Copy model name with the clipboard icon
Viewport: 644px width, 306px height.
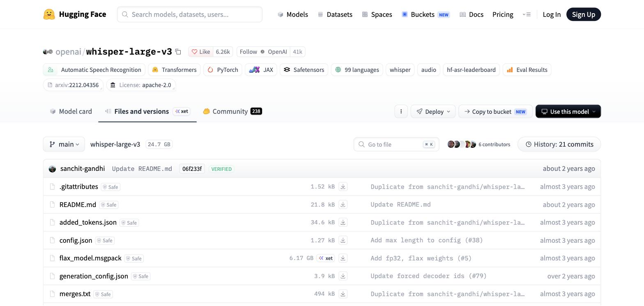(x=178, y=52)
